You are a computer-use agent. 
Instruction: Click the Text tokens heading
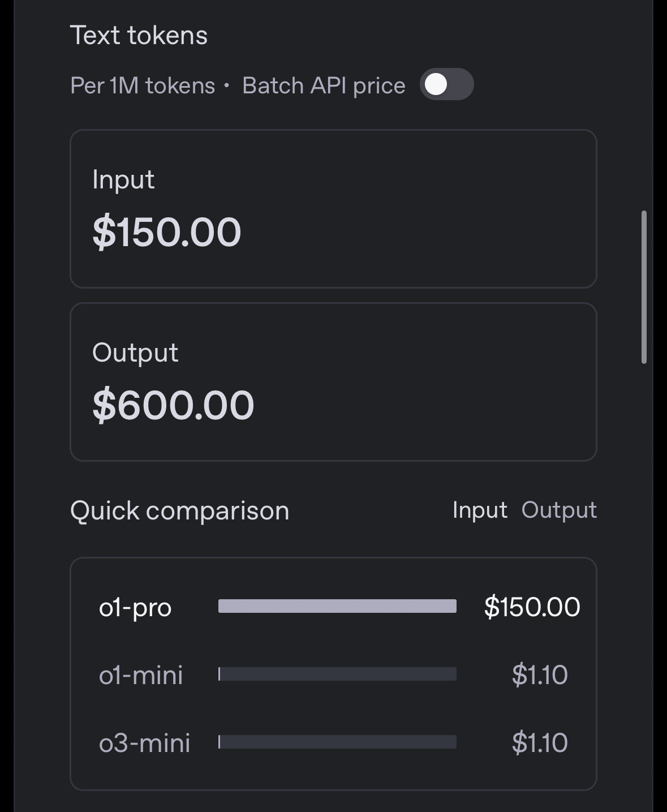click(139, 36)
